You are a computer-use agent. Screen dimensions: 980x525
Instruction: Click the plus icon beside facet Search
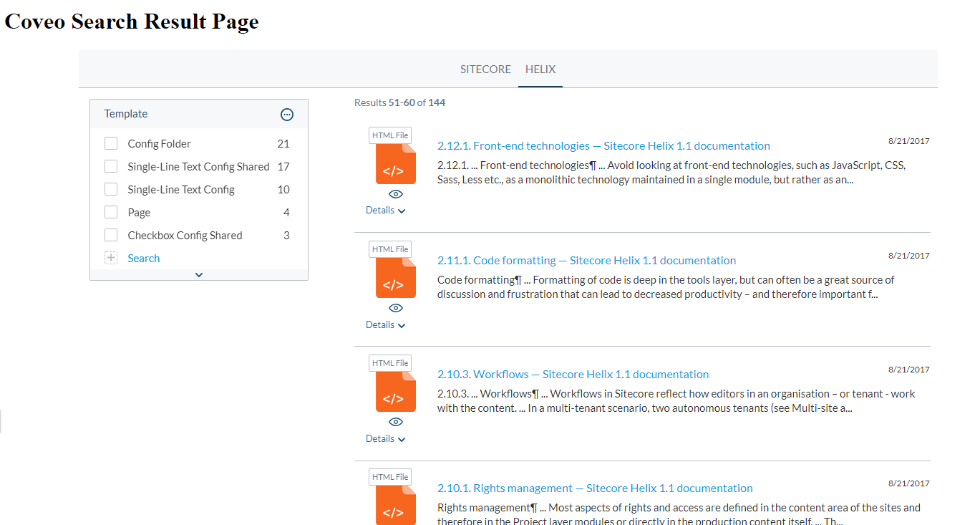111,258
